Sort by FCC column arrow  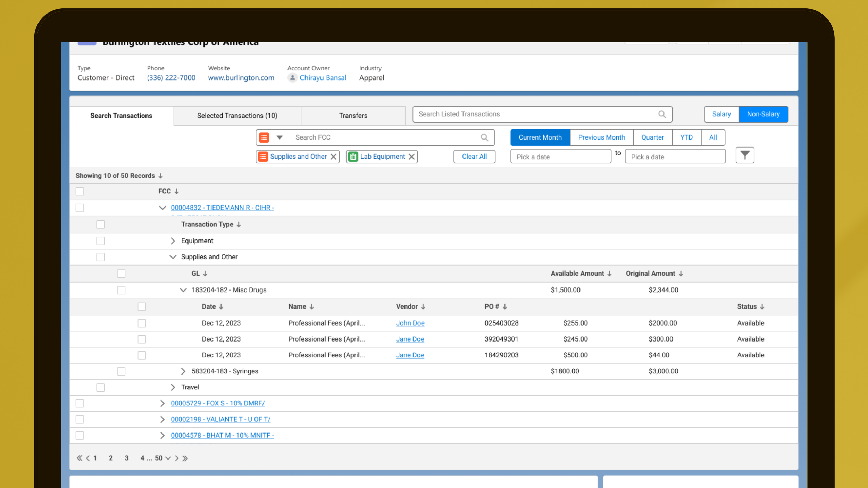[176, 191]
